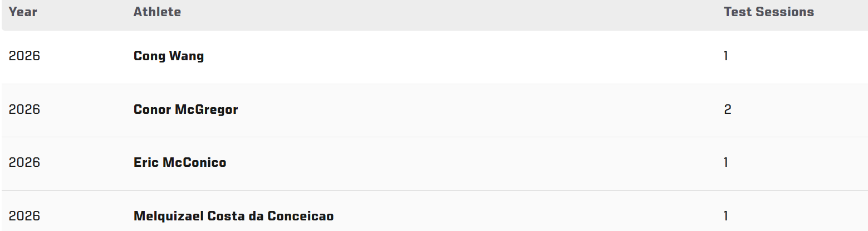Select the year cell for Eric McConico
The image size is (868, 231).
coord(24,163)
